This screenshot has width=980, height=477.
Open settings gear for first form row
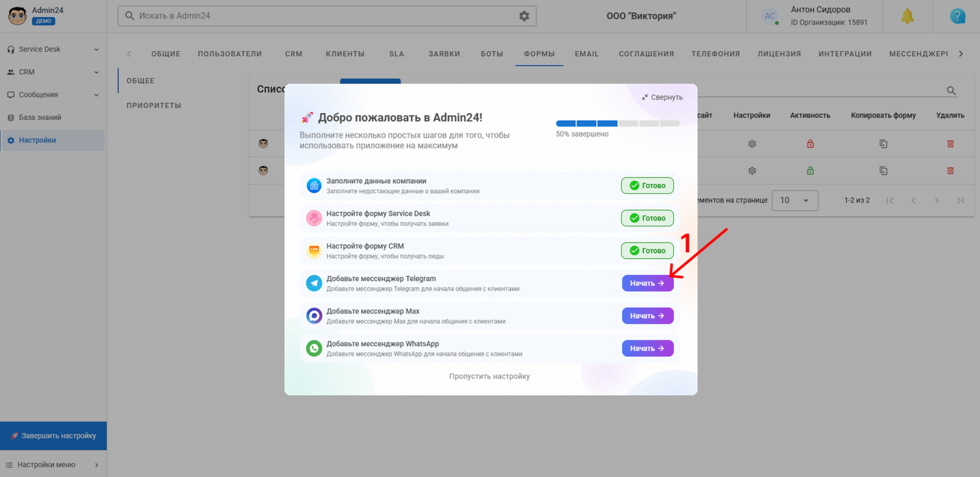click(x=752, y=144)
